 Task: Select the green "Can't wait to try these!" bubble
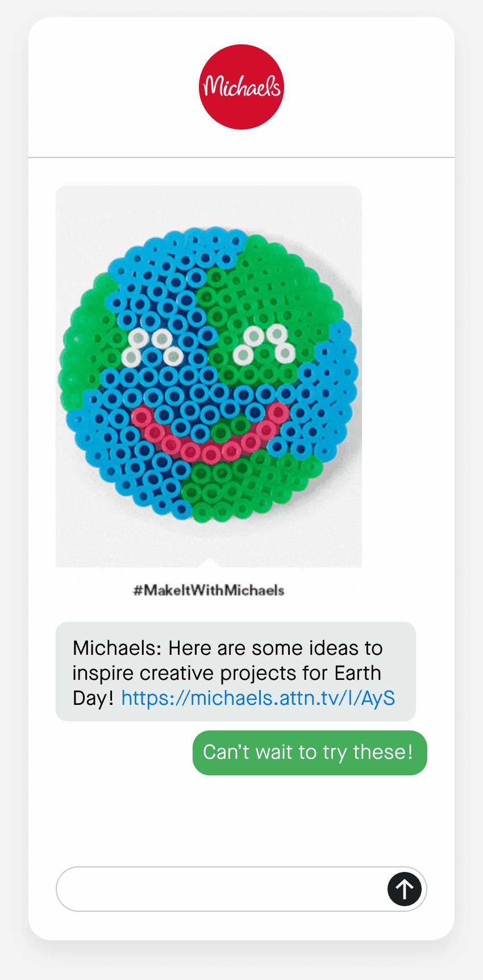tap(310, 752)
